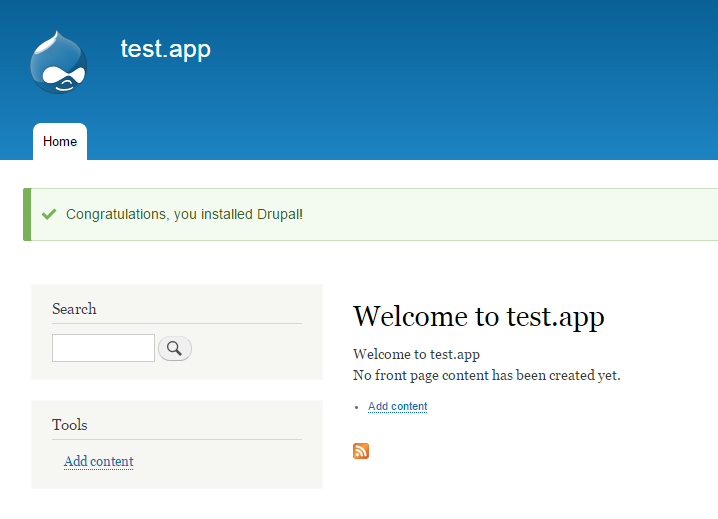Open Add content in the Tools block
718x519 pixels.
click(98, 461)
